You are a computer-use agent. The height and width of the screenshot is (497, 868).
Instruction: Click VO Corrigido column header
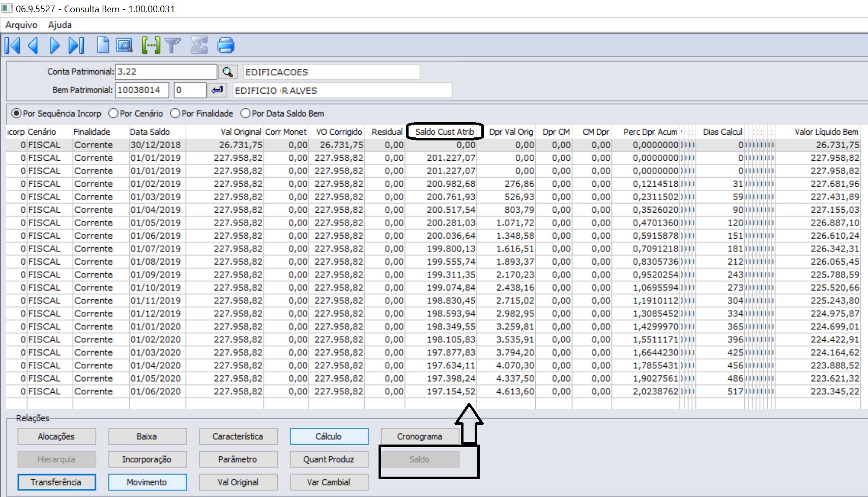click(336, 132)
